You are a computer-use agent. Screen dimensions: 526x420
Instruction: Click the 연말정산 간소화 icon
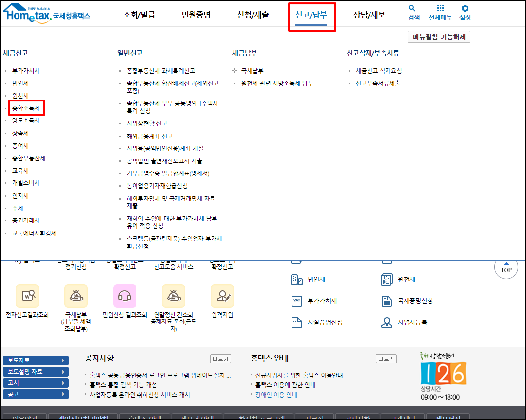(174, 296)
